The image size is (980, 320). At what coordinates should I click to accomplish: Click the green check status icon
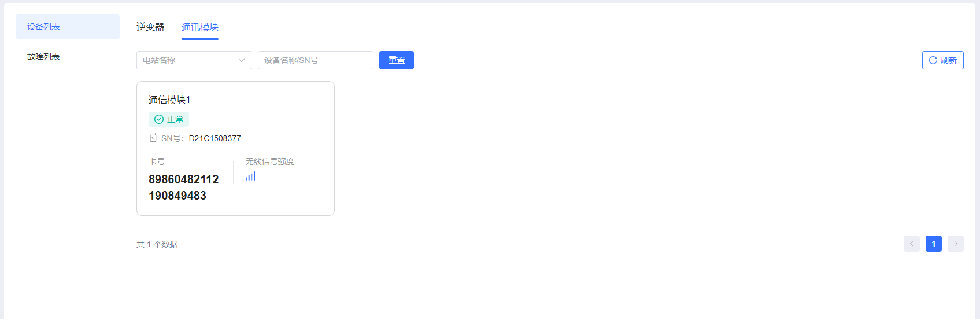(159, 119)
